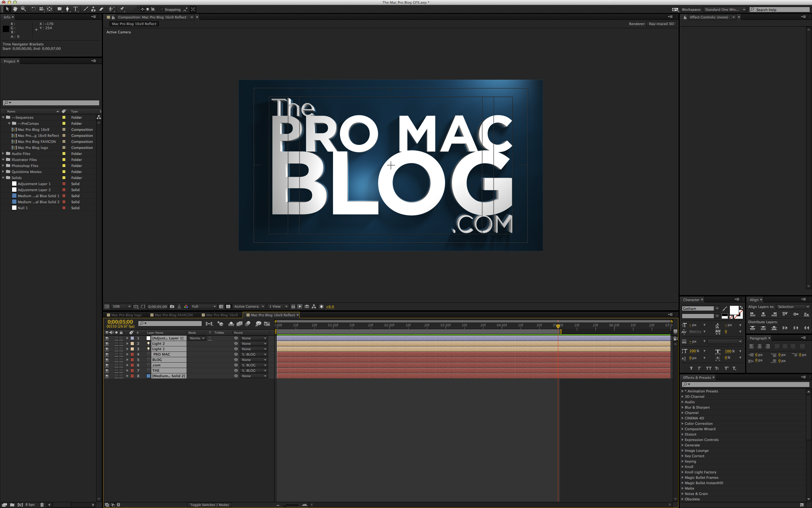The image size is (812, 508).
Task: Click Toggle Switches / Modes button
Action: point(209,505)
